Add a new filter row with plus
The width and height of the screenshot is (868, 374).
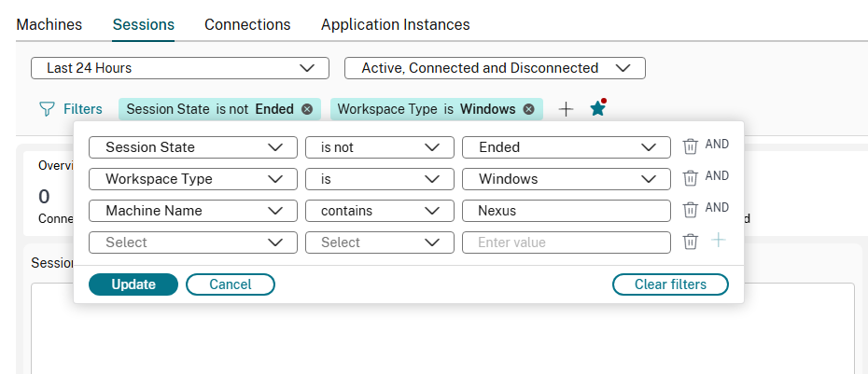pos(718,241)
